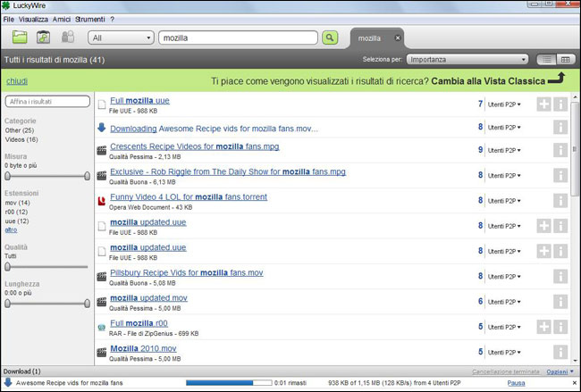Click info icon for Crescents Recipe Videos row
This screenshot has height=392, width=581.
click(x=560, y=149)
